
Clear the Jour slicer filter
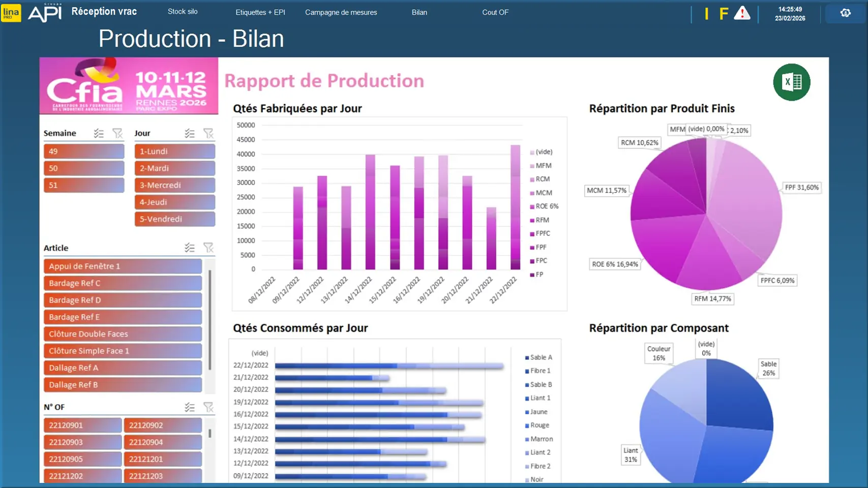click(208, 133)
